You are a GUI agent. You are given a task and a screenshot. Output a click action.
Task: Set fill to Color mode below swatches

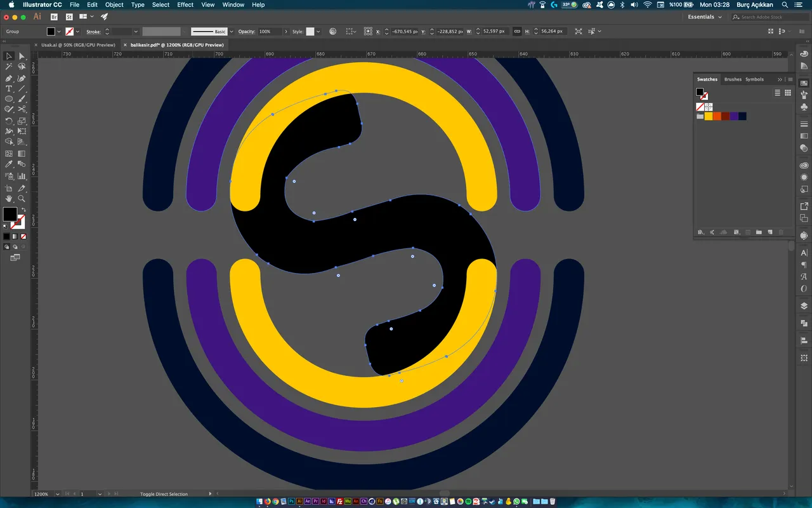6,236
